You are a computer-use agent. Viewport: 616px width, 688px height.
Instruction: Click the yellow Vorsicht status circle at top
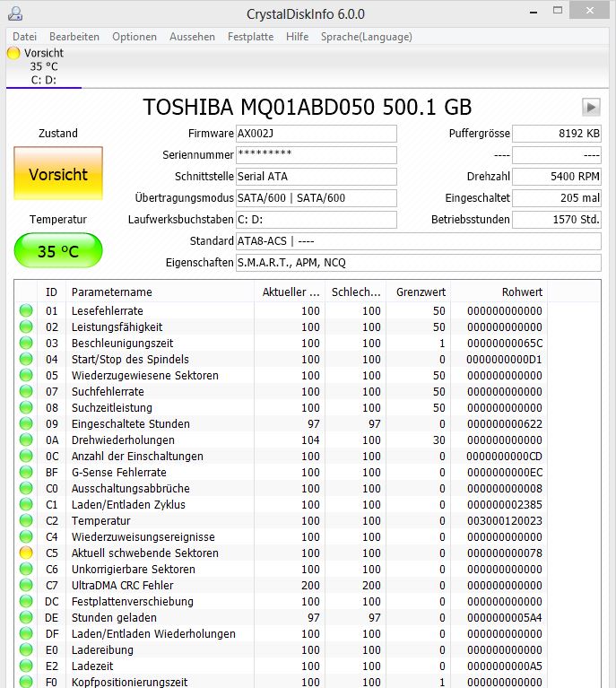(13, 53)
